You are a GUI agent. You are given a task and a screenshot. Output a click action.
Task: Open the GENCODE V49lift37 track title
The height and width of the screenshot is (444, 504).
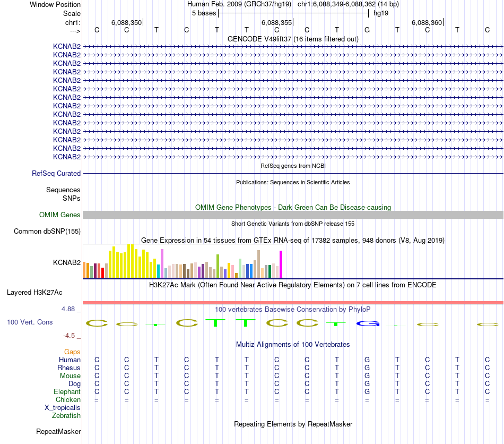[293, 39]
